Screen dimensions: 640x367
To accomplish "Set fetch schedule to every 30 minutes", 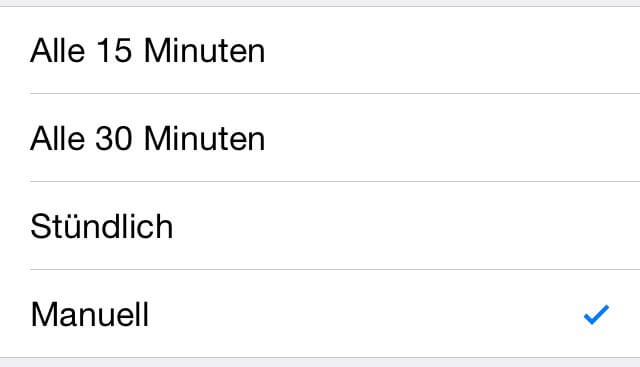I will tap(320, 138).
